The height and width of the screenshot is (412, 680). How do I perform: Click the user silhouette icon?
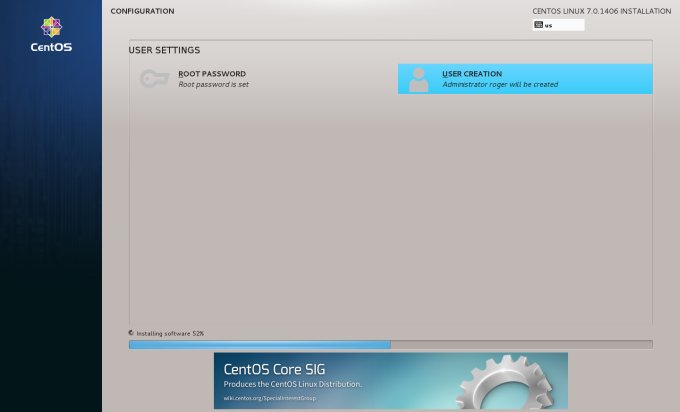[418, 80]
